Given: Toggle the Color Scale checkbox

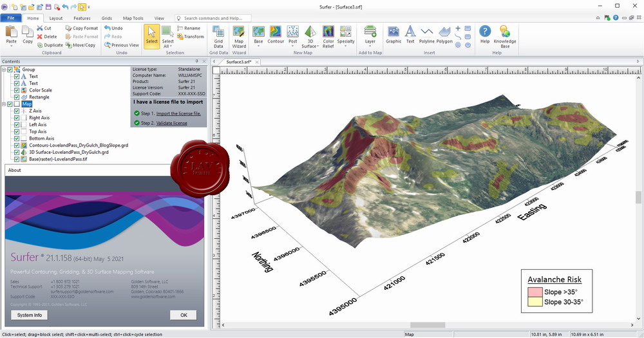Looking at the screenshot, I should coord(17,90).
